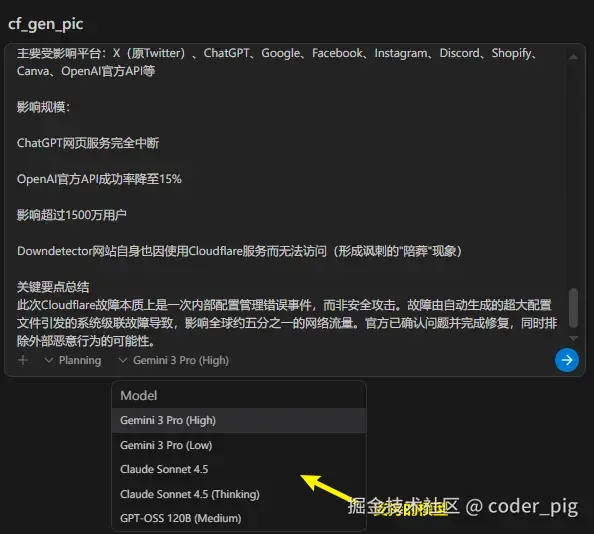Click the Downdetector sentence in the prompt
This screenshot has width=594, height=534.
tap(239, 251)
